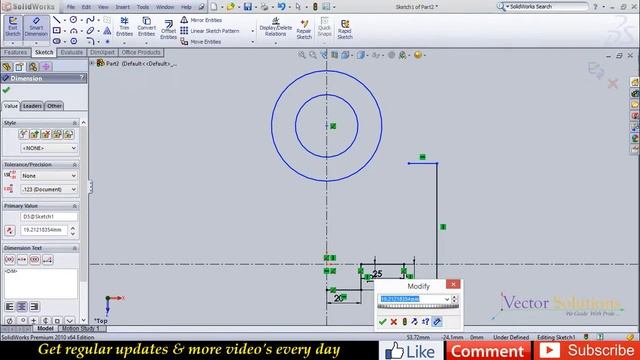This screenshot has height=360, width=640.
Task: Toggle the mark dimension for import button
Action: click(x=437, y=322)
